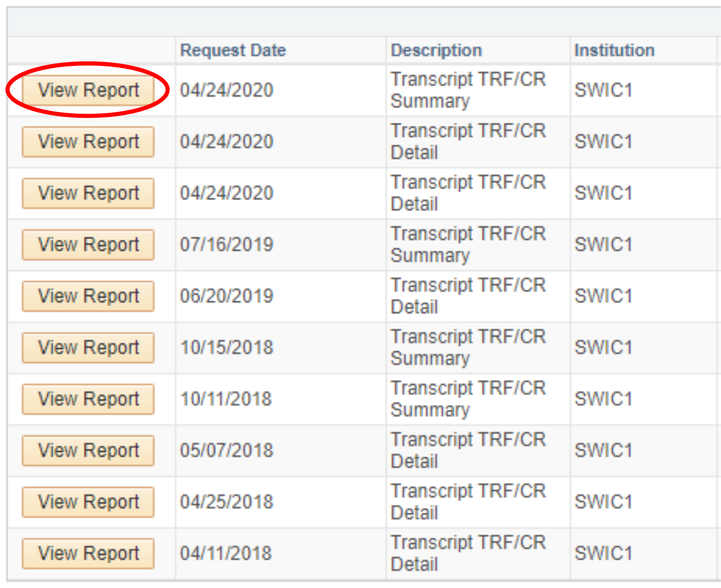721x588 pixels.
Task: Open View Report for 07/16/2019 request
Action: click(x=88, y=245)
